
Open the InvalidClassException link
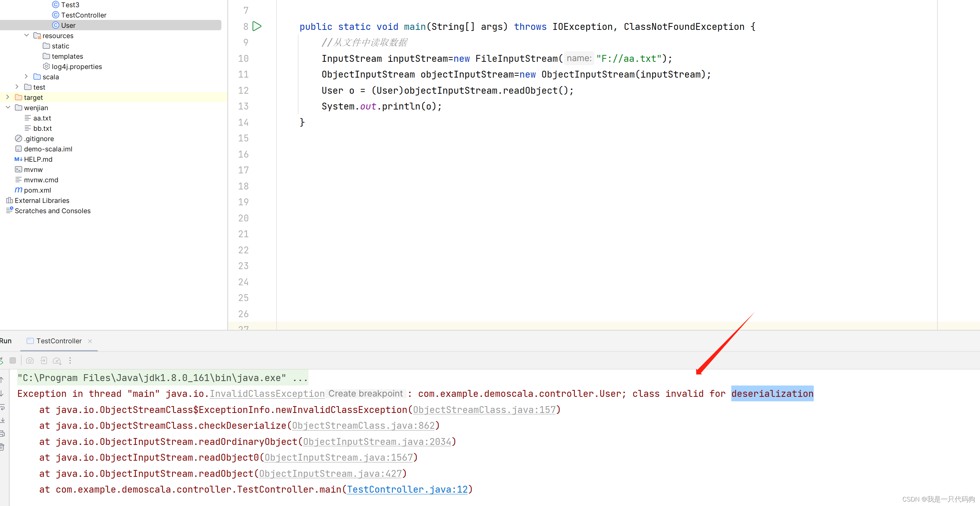click(267, 393)
